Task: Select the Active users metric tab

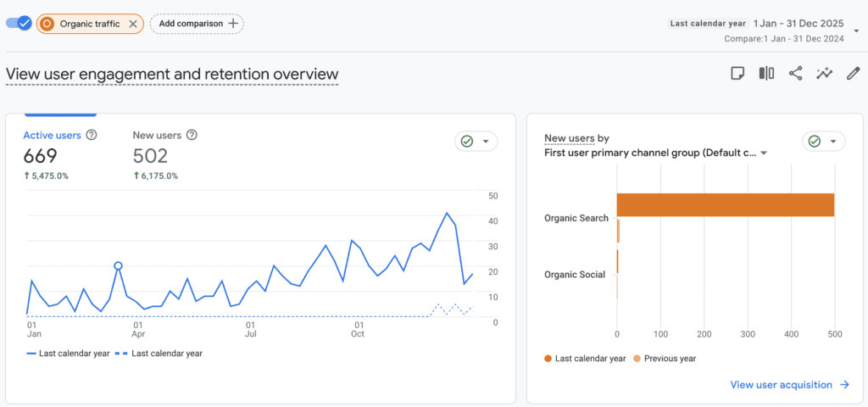Action: click(53, 135)
